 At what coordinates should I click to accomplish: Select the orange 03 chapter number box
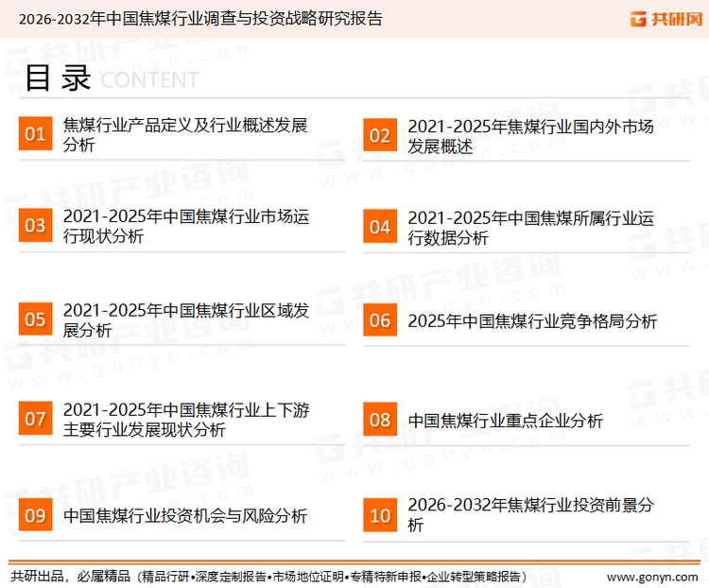(x=35, y=225)
